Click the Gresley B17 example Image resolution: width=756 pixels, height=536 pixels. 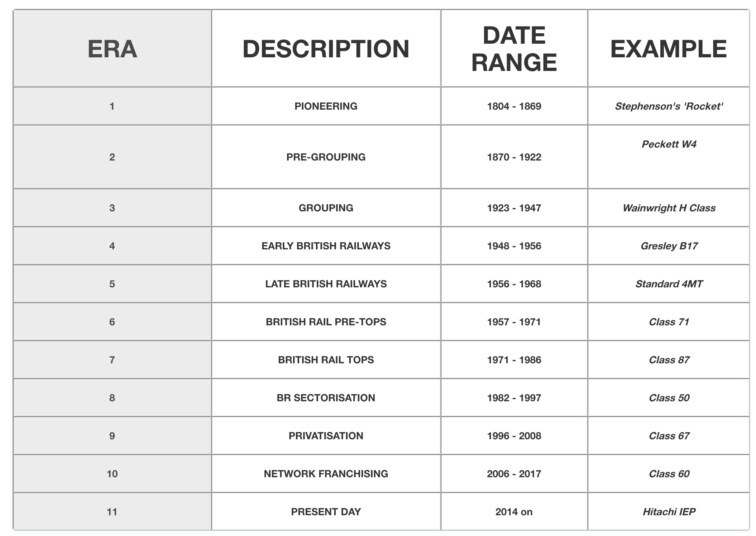pyautogui.click(x=669, y=246)
